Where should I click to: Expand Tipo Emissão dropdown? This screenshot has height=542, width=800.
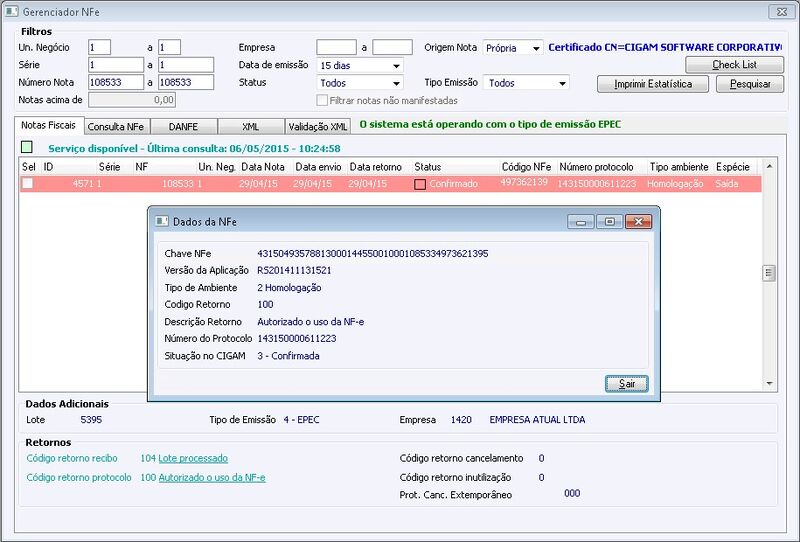coord(562,83)
